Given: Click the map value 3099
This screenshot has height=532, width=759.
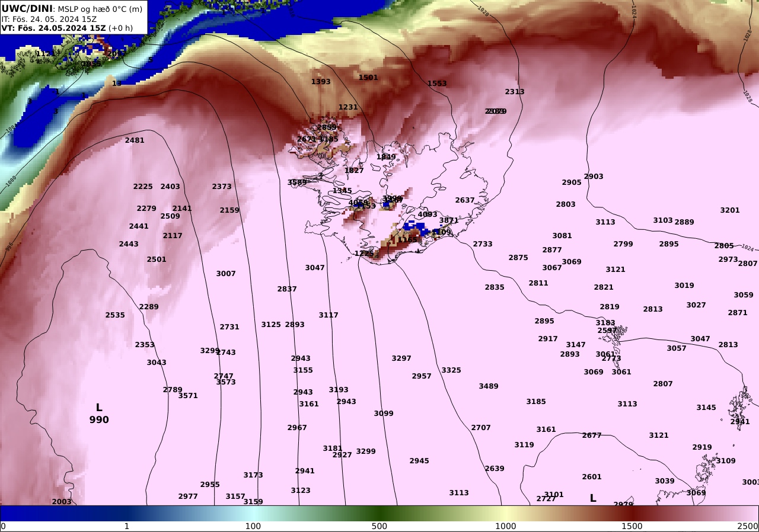Looking at the screenshot, I should [384, 414].
